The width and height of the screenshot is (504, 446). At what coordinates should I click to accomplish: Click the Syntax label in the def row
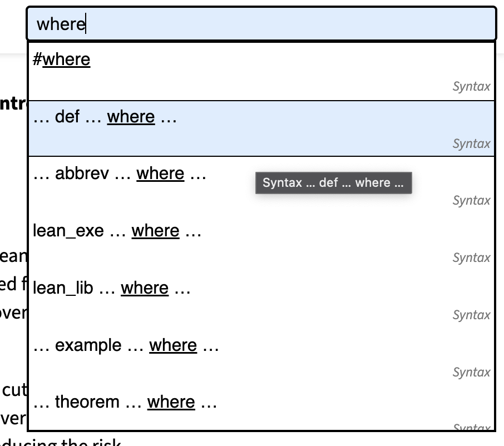(471, 144)
